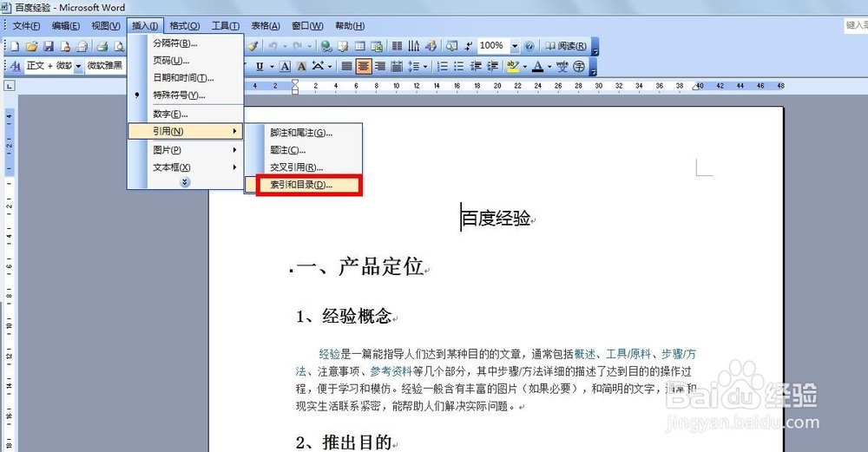Viewport: 868px width, 452px height.
Task: Click the 概述 hyperlink in the paragraph
Action: [584, 354]
